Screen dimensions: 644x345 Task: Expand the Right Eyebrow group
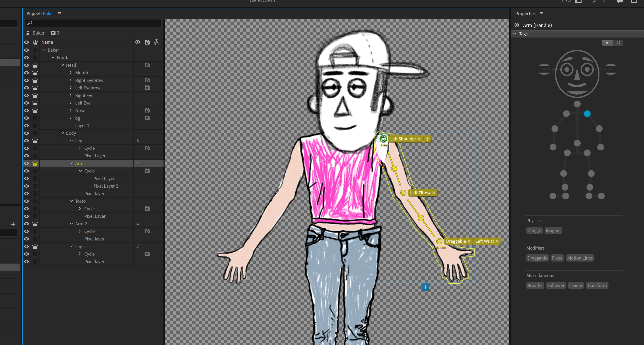(71, 80)
